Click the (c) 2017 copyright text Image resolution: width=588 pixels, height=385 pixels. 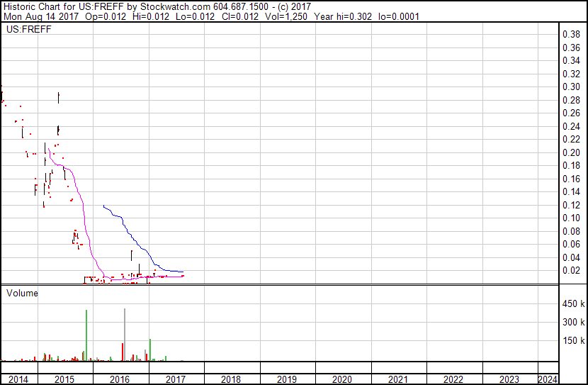coord(295,7)
